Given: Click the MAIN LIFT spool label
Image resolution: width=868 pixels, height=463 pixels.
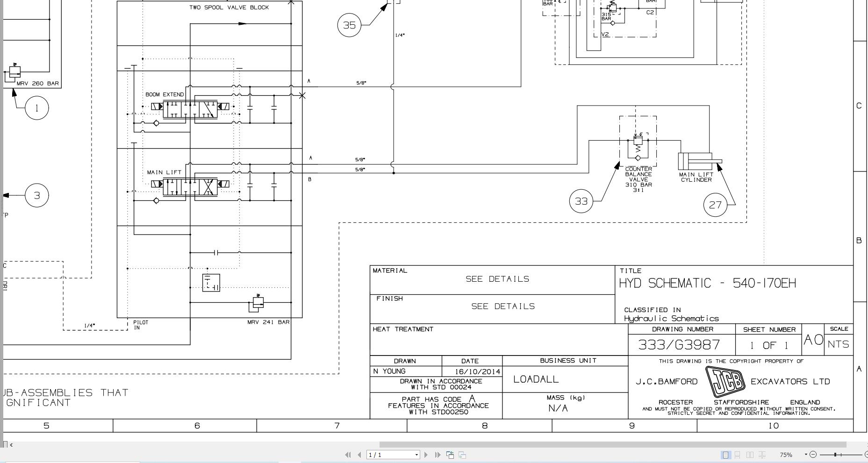Looking at the screenshot, I should coord(164,172).
